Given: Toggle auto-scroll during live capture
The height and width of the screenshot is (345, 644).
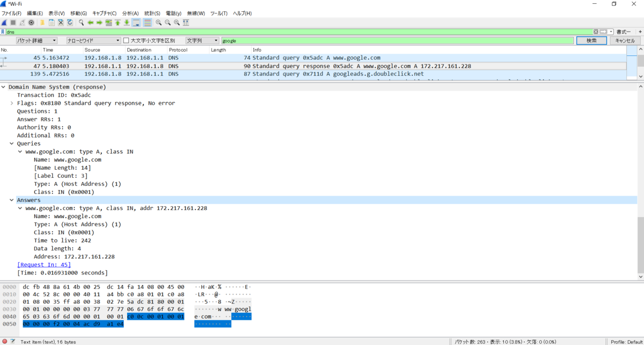Looking at the screenshot, I should 136,23.
